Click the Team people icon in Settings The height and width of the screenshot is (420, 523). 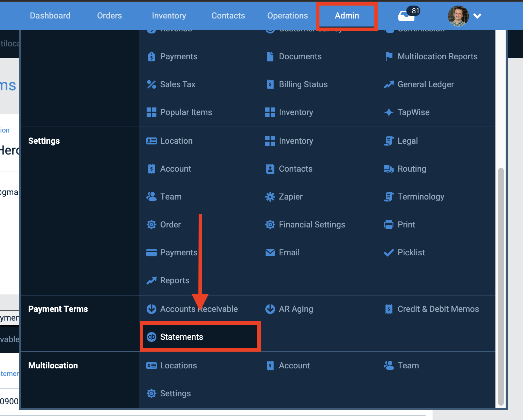click(x=151, y=197)
